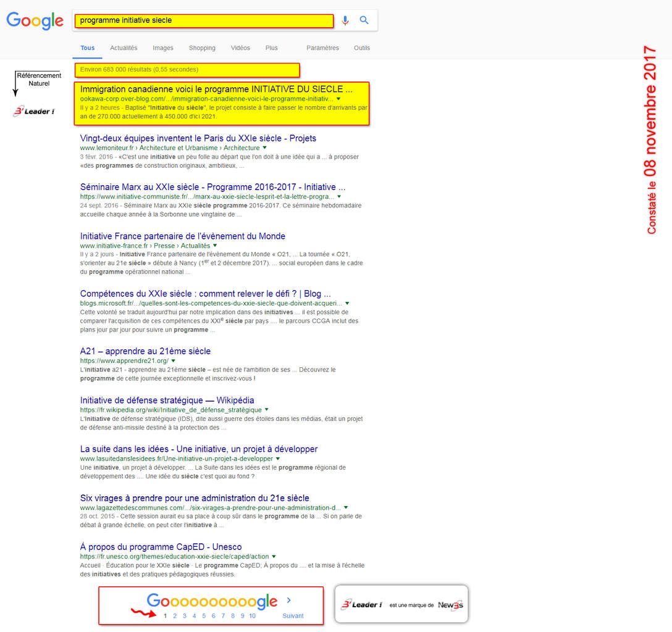This screenshot has width=672, height=632.
Task: Expand dropdown arrow next to blogs.microsoft.fr URL
Action: (347, 303)
